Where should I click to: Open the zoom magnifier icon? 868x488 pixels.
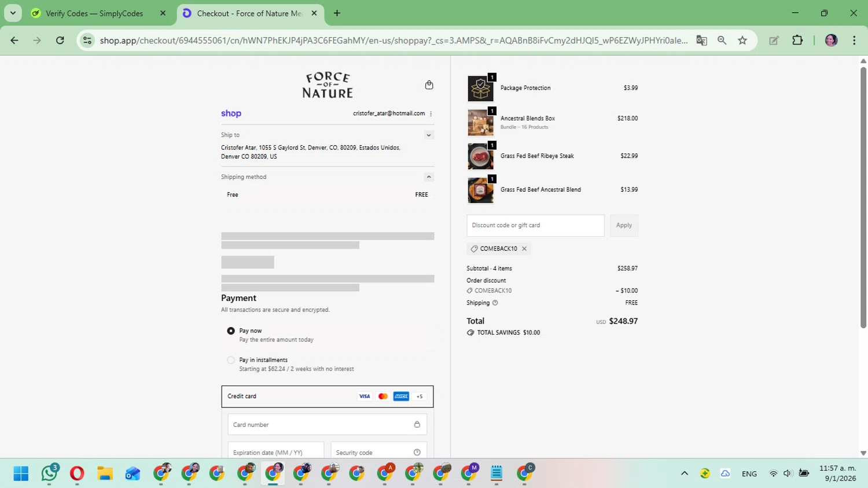[x=722, y=41]
